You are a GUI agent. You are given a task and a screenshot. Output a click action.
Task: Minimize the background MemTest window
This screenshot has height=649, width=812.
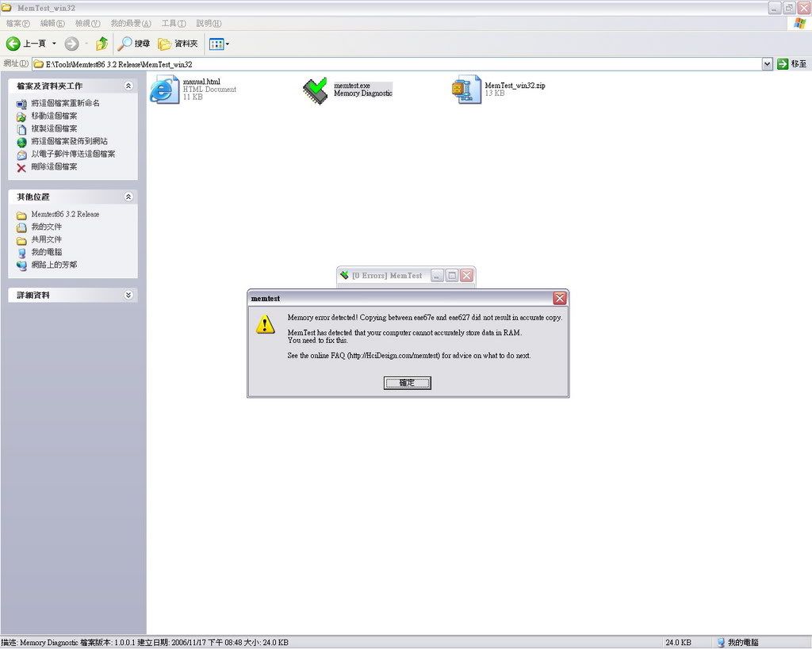(x=437, y=275)
